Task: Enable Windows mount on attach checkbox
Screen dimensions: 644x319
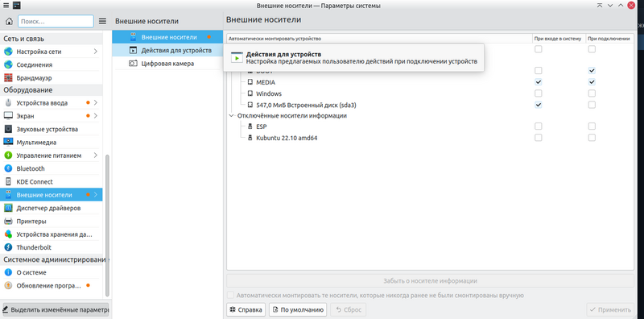Action: [x=592, y=93]
